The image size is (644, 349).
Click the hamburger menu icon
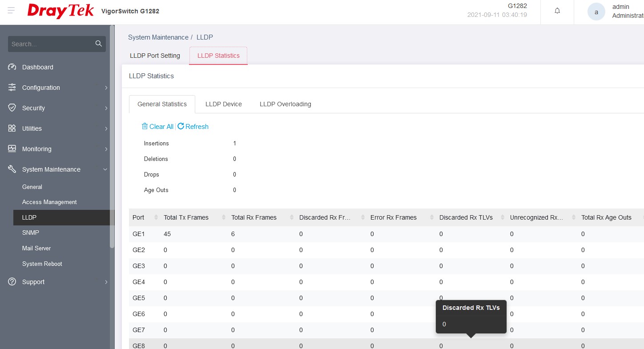11,11
